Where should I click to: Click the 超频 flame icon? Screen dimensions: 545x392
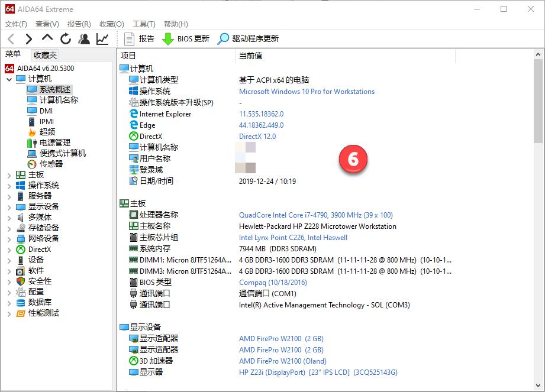[32, 132]
